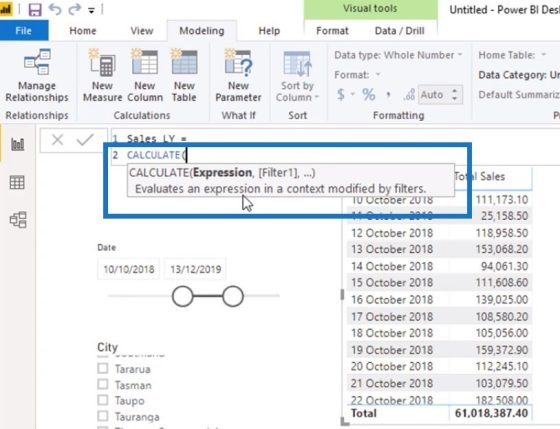Commit the formula with checkmark icon
The width and height of the screenshot is (560, 429).
pyautogui.click(x=85, y=140)
